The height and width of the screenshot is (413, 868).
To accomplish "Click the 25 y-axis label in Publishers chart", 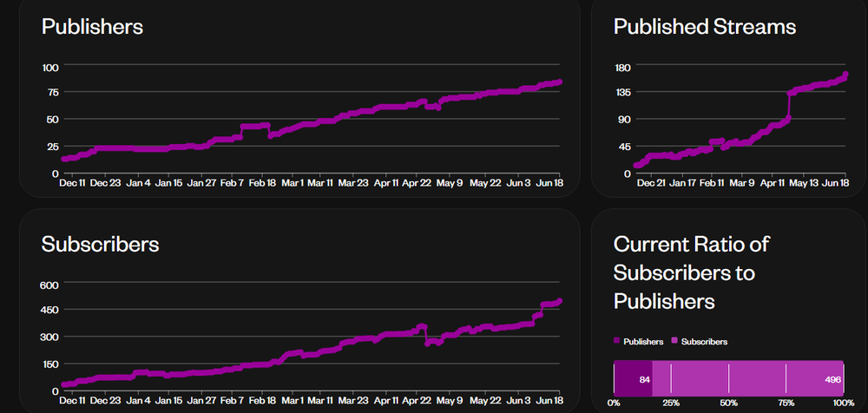I will point(52,147).
